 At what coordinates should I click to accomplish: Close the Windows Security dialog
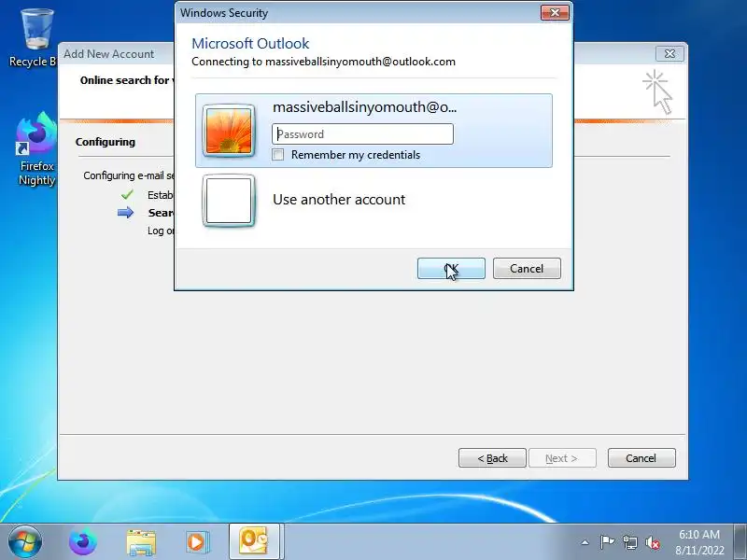point(555,13)
